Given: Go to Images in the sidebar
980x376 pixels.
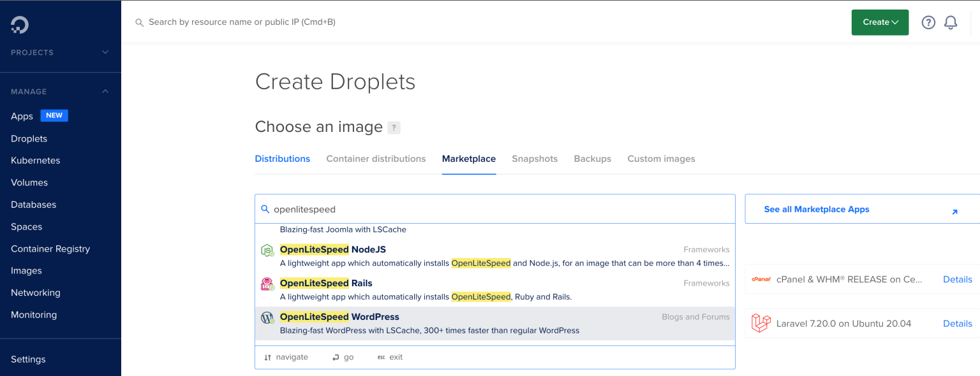Looking at the screenshot, I should click(26, 271).
